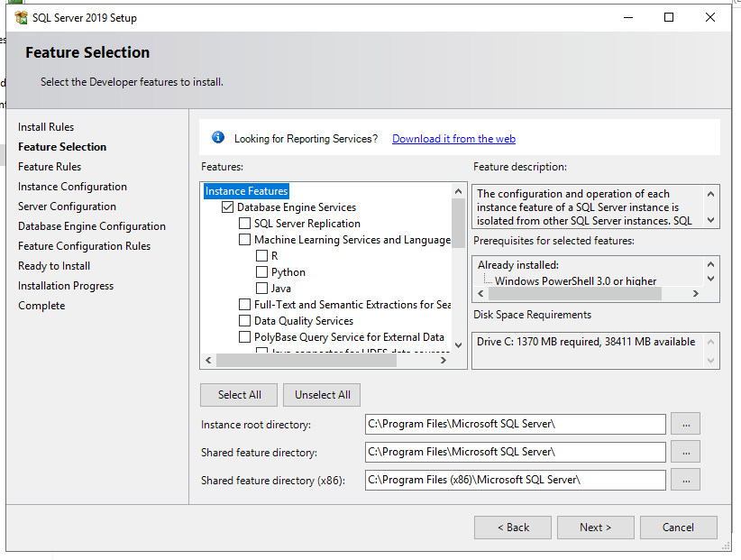This screenshot has height=560, width=741.
Task: Click up arrow in Feature description box
Action: pos(710,194)
